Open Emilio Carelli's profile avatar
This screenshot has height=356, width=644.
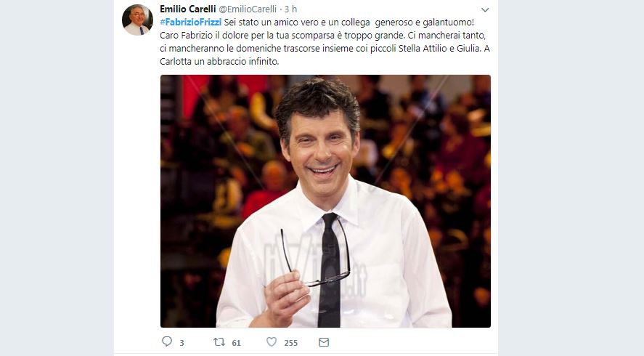click(137, 20)
